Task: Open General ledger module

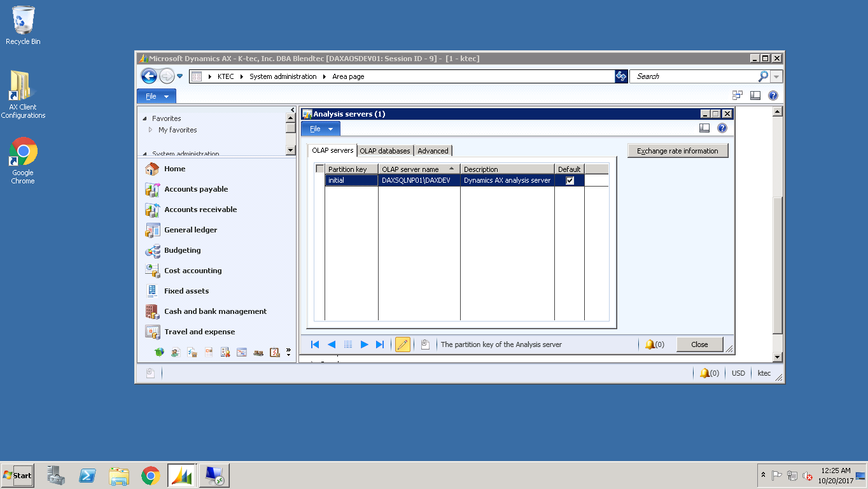Action: click(x=190, y=230)
